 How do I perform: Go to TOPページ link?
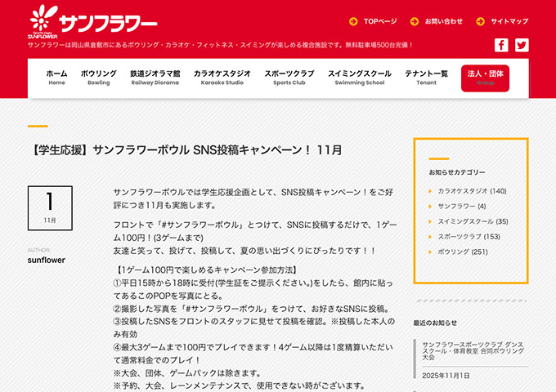click(380, 21)
